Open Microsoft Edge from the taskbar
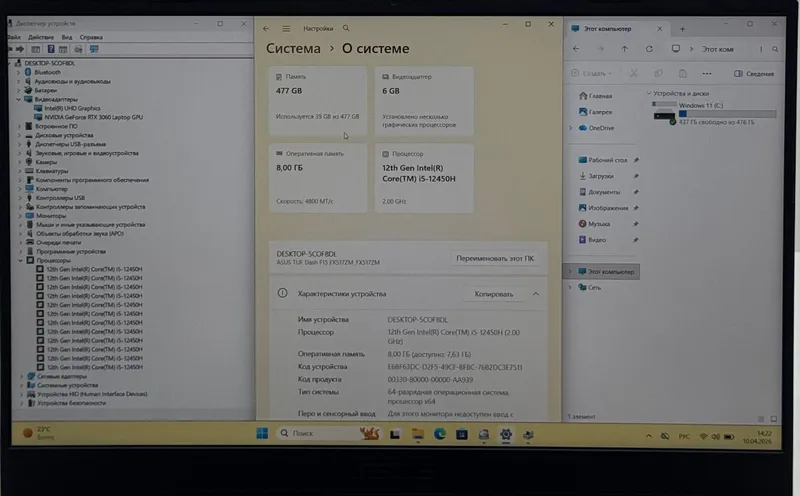The height and width of the screenshot is (496, 800). pos(440,434)
